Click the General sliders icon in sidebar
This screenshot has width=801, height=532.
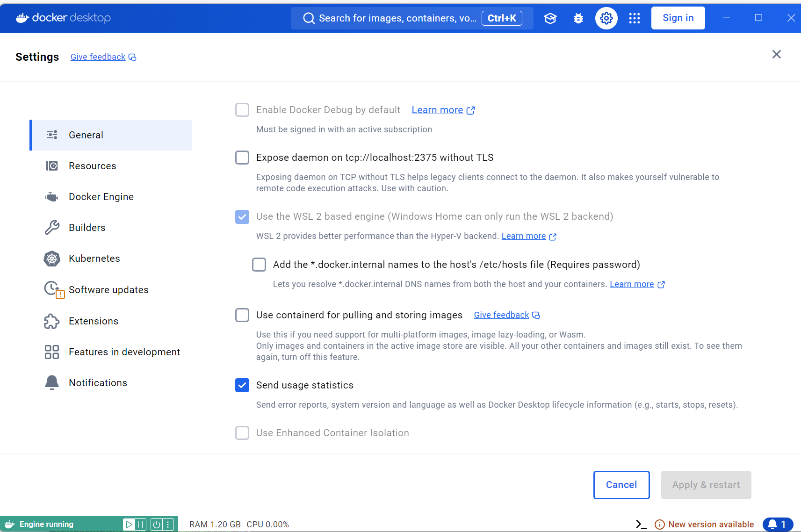pyautogui.click(x=52, y=135)
